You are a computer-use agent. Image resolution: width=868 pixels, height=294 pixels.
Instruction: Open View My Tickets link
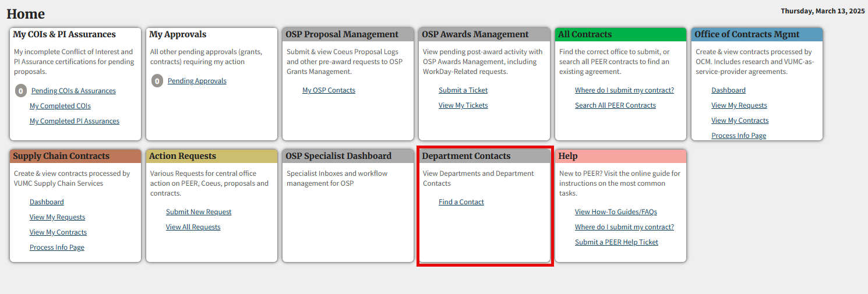(463, 105)
